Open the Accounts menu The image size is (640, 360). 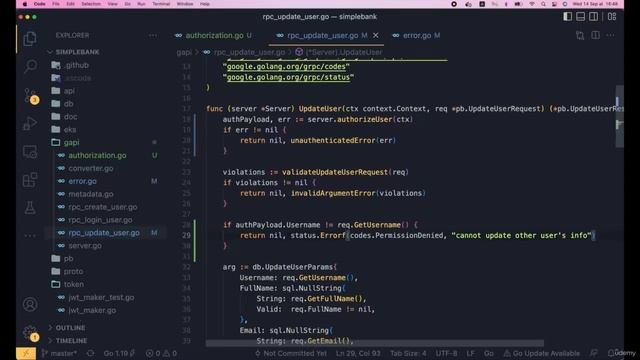click(x=30, y=304)
